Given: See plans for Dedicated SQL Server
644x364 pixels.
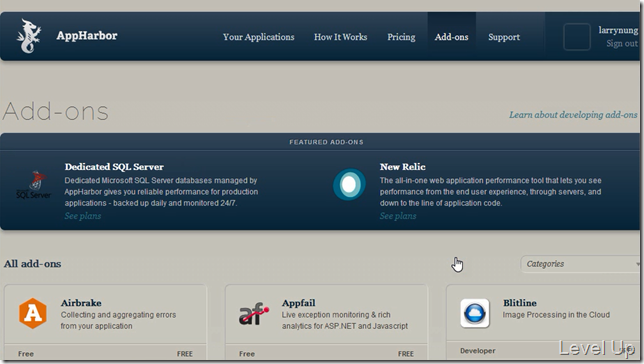Looking at the screenshot, I should pos(83,216).
